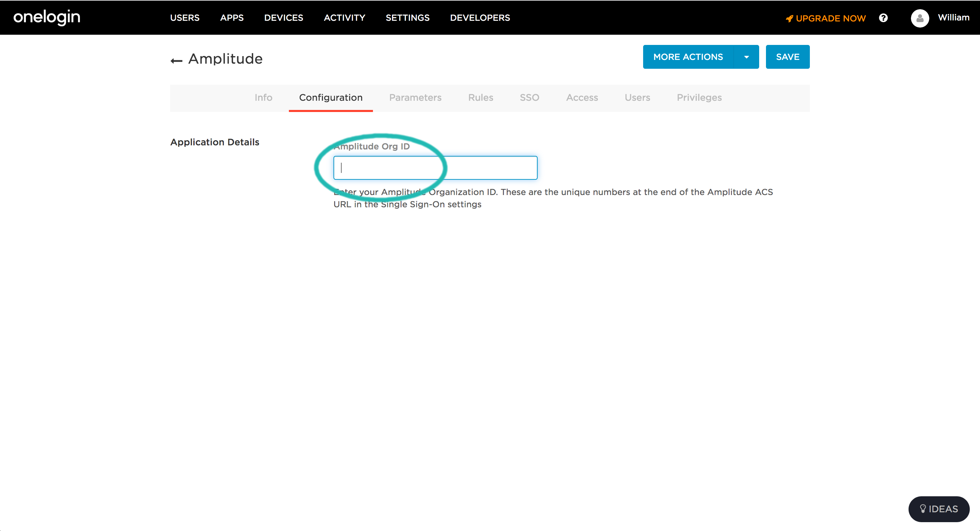Screen dimensions: 980x531
Task: Expand the More Actions dropdown arrow
Action: tap(746, 57)
